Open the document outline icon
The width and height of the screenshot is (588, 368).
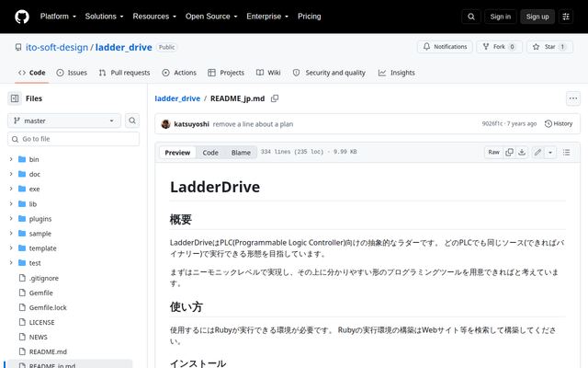click(566, 152)
